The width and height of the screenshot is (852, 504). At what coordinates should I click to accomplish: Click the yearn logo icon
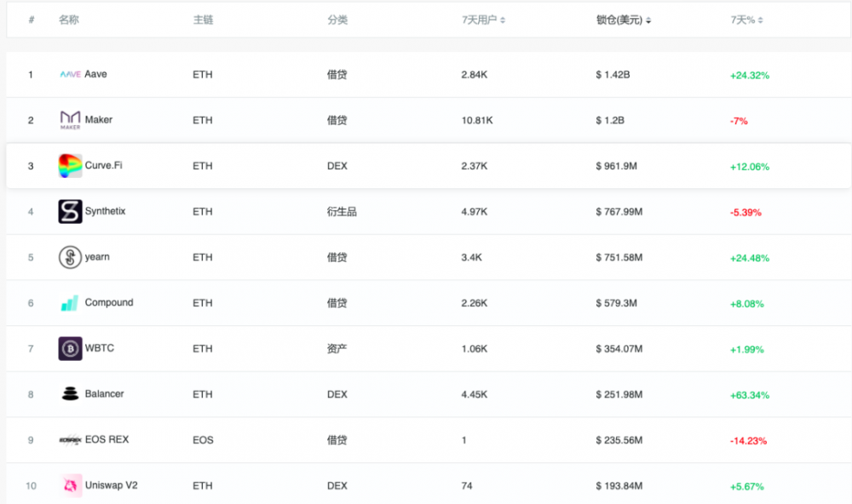click(69, 257)
